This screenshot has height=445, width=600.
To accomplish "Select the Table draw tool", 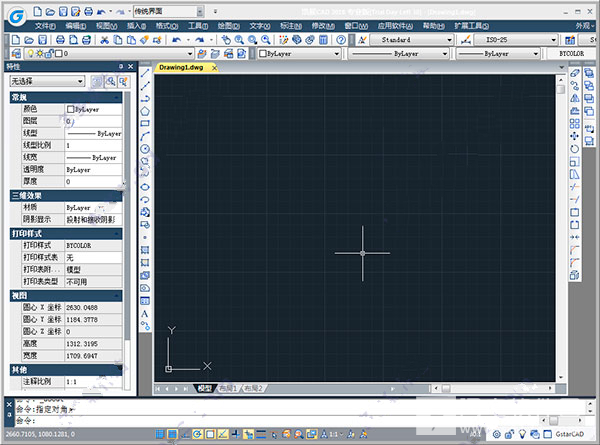I will pyautogui.click(x=145, y=301).
